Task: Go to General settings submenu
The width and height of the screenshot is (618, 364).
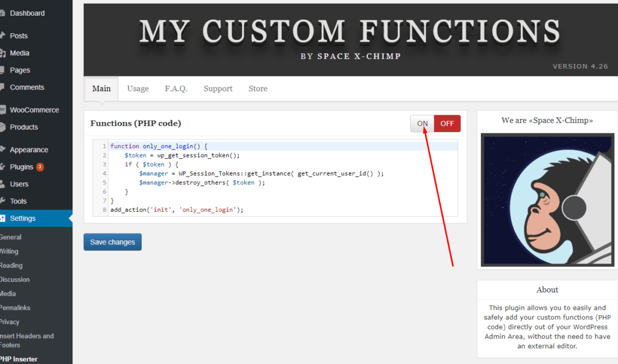Action: click(x=11, y=237)
